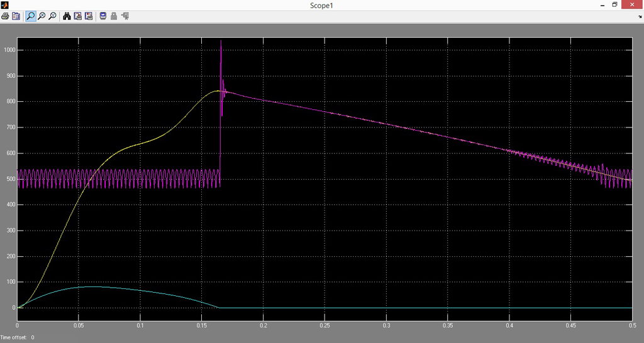
Task: Click the 300 y-axis tick label
Action: tap(10, 231)
